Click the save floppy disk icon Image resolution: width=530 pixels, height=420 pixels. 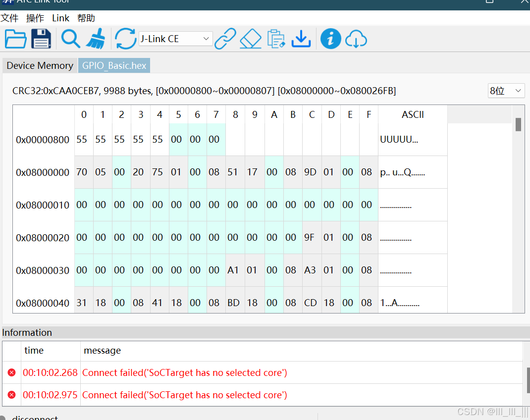[41, 39]
